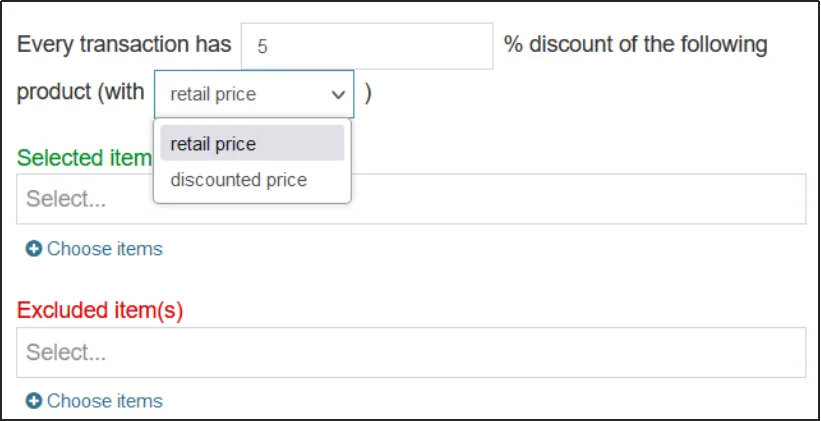The height and width of the screenshot is (421, 821).
Task: Click the chevron arrow of the price dropdown
Action: [x=337, y=95]
